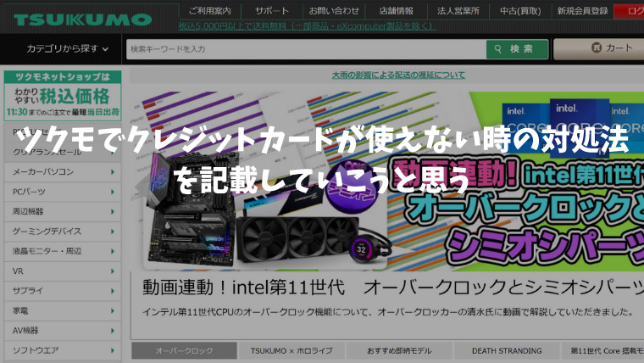Viewport: 644px width, 363px height.
Task: Click the red login button
Action: 630,11
